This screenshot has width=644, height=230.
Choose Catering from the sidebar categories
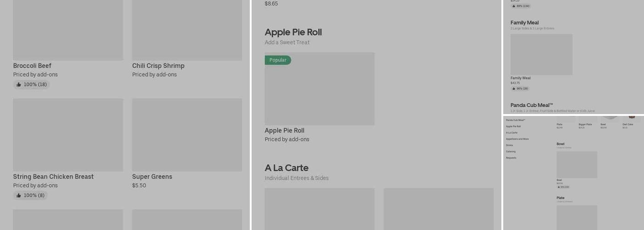[511, 152]
